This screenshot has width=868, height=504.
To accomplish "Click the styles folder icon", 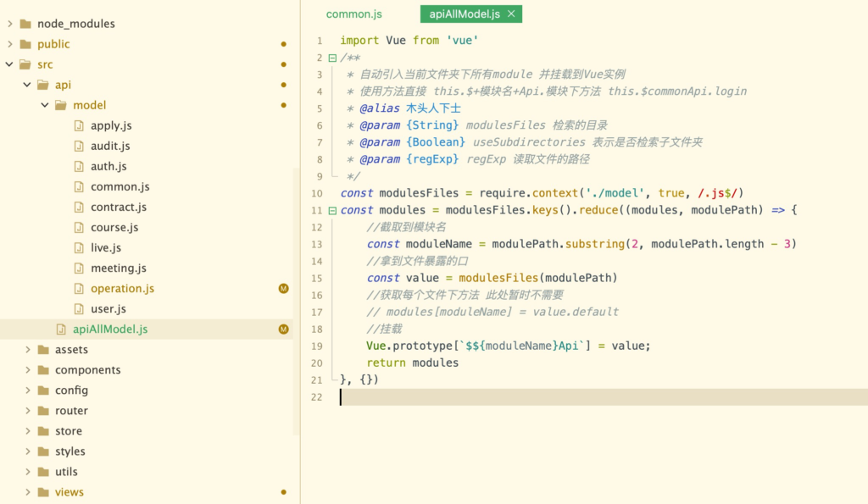I will click(43, 451).
